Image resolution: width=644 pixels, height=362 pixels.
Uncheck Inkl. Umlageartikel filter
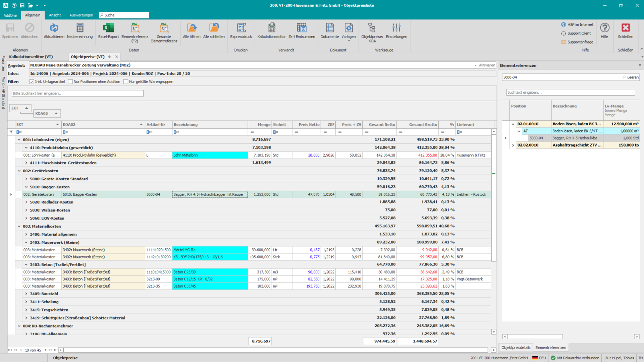[x=32, y=82]
